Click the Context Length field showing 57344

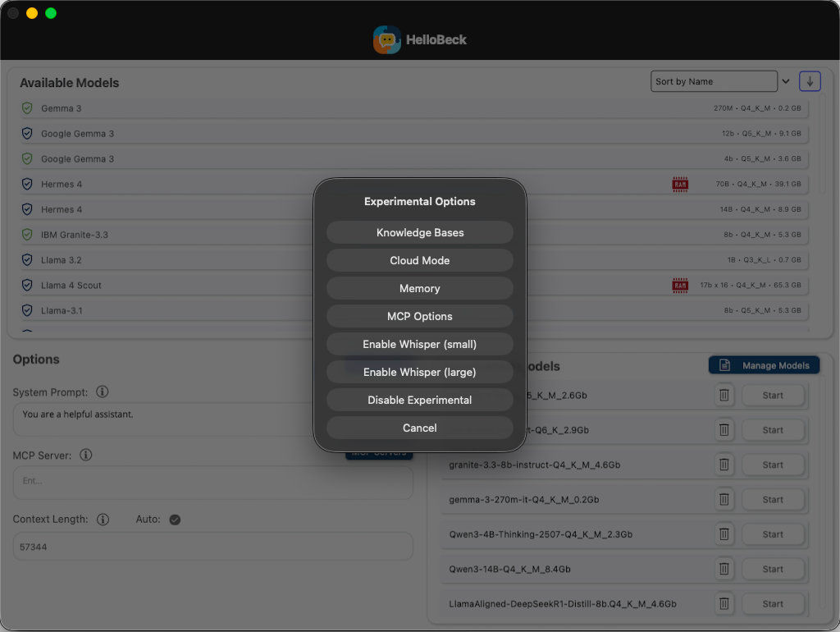click(x=212, y=546)
